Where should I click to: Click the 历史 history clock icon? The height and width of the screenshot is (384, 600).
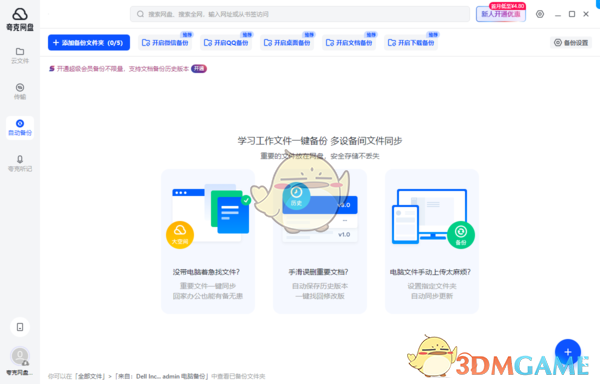296,195
